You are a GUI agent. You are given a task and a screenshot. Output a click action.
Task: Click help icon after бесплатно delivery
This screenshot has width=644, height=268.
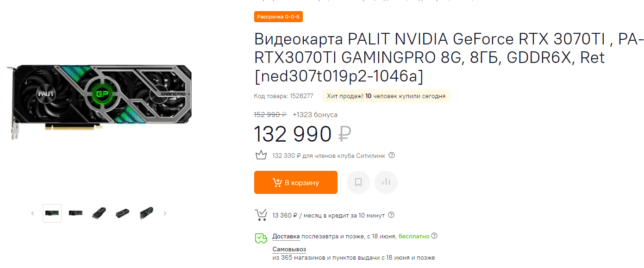434,236
